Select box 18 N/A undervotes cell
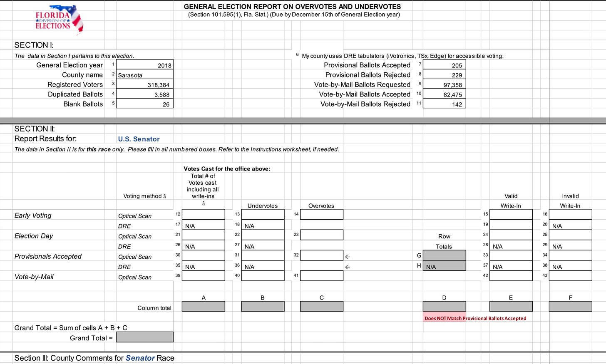The width and height of the screenshot is (606, 364). coord(263,225)
